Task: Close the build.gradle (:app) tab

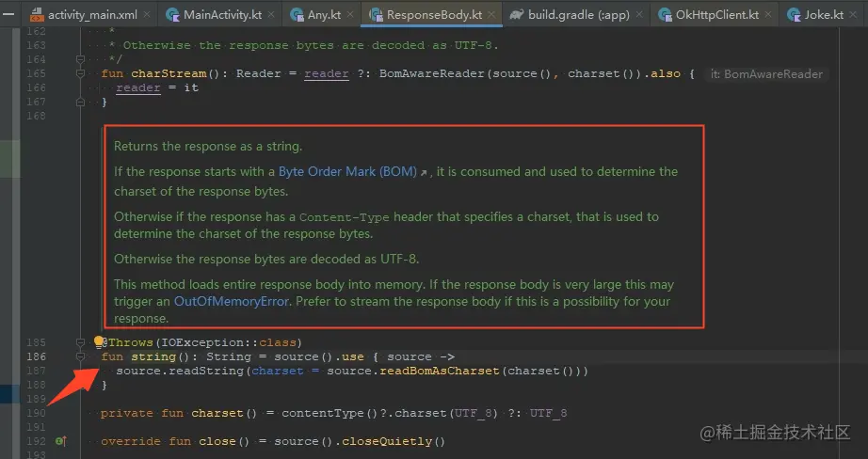Action: pyautogui.click(x=639, y=15)
